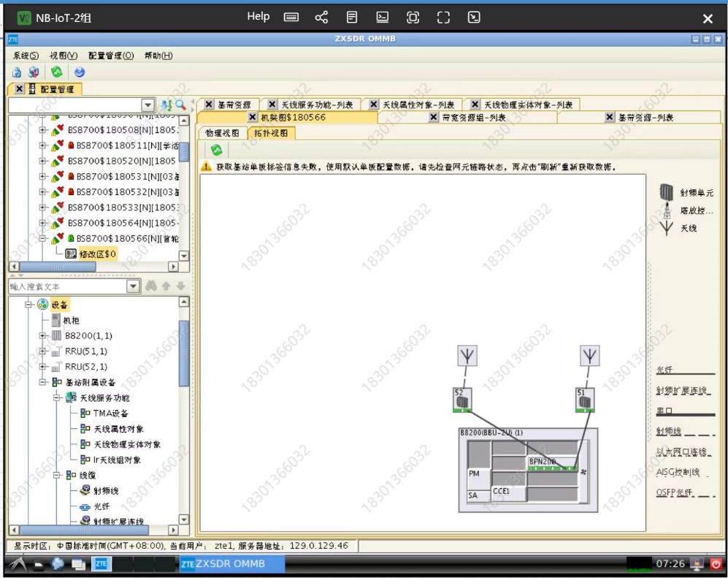728x578 pixels.
Task: Click the ZXSDR OMMB taskbar button
Action: click(232, 564)
